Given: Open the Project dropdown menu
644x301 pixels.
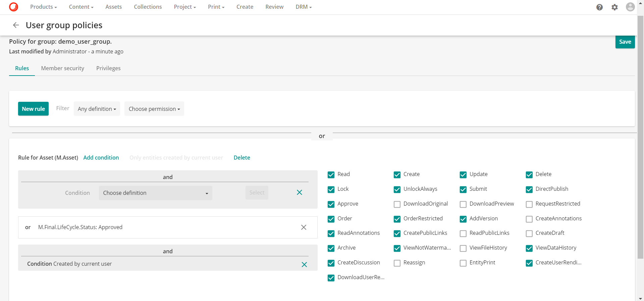Looking at the screenshot, I should click(x=185, y=7).
